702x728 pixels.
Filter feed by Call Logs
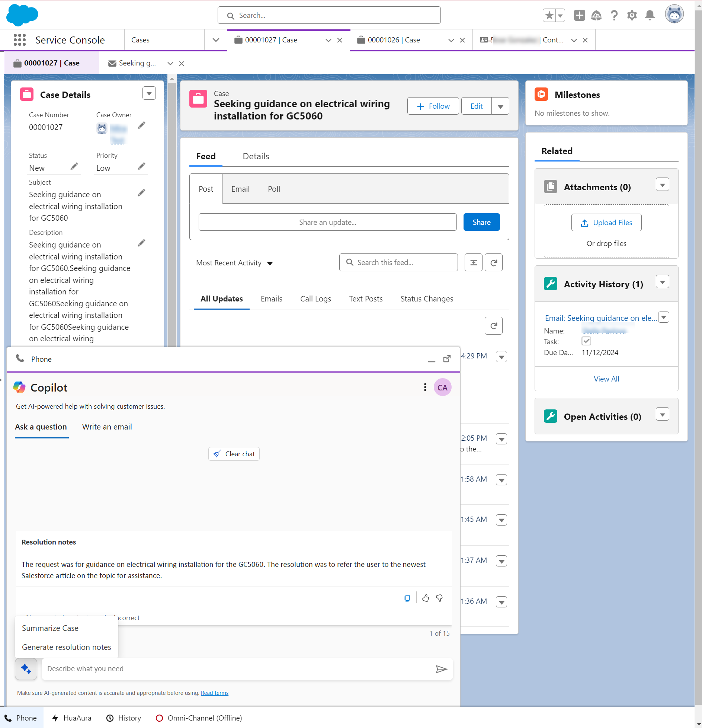coord(315,298)
